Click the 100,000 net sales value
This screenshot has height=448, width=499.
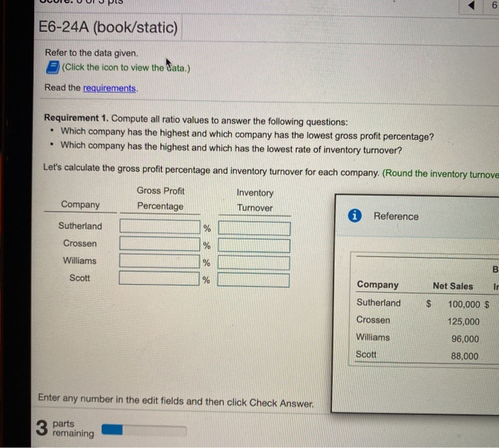click(464, 305)
